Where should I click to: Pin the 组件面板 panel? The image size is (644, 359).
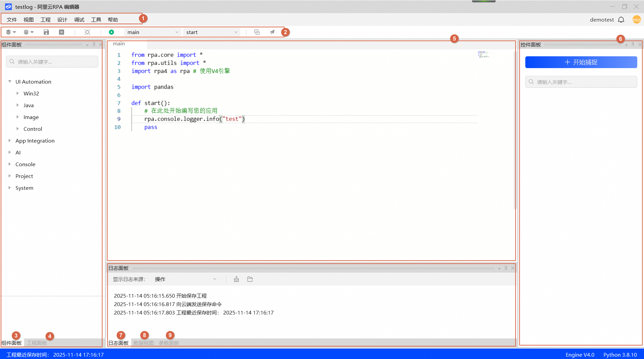[x=94, y=44]
